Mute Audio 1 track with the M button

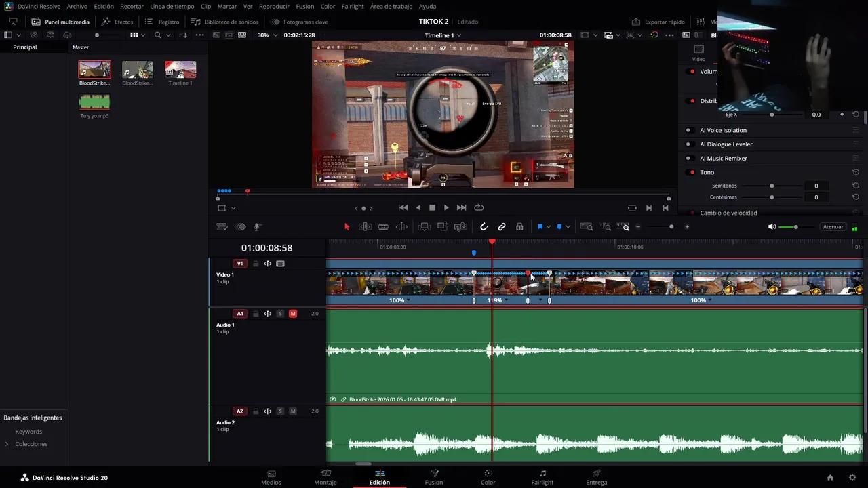click(293, 314)
